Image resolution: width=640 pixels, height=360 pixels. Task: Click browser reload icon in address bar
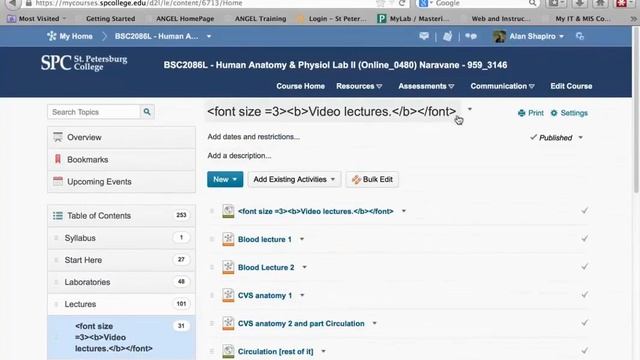coord(402,3)
